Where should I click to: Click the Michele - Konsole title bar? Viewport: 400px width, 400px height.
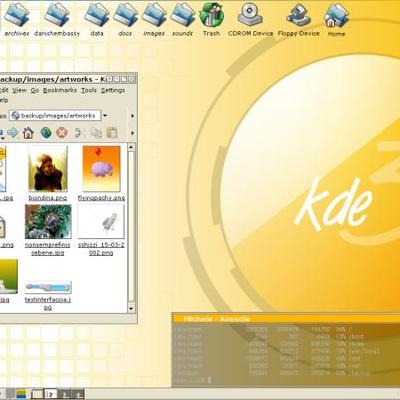click(x=286, y=319)
